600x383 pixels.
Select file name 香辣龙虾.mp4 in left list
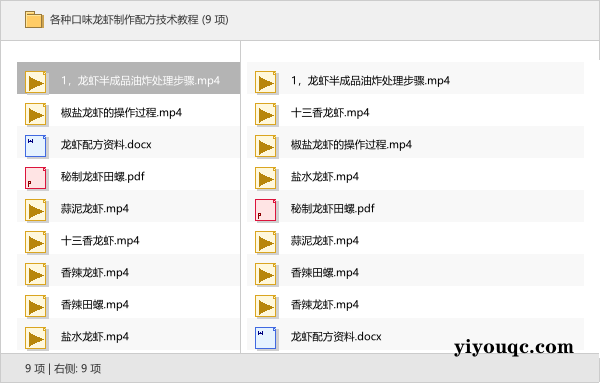pyautogui.click(x=95, y=273)
